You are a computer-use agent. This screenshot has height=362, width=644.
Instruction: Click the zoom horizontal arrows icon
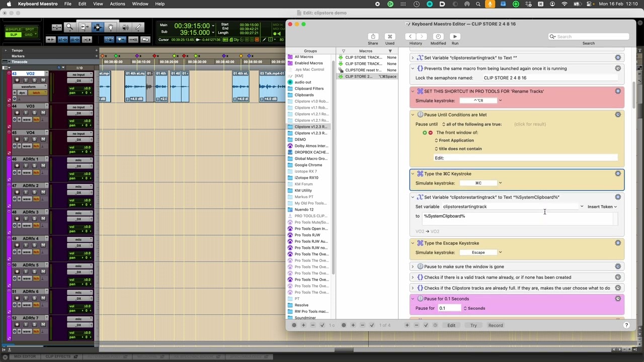coord(57,27)
